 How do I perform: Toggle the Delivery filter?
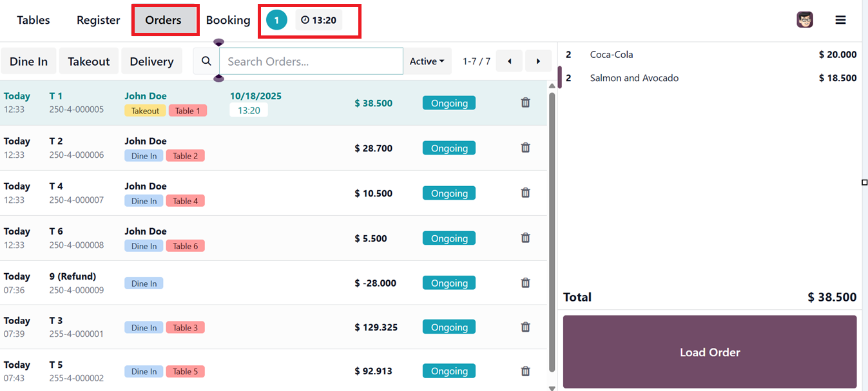coord(151,61)
